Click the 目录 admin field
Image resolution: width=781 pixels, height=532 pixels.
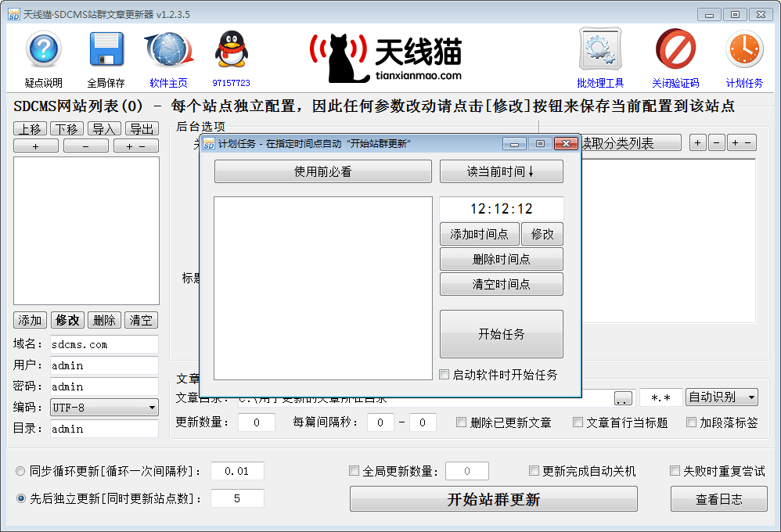pos(104,429)
